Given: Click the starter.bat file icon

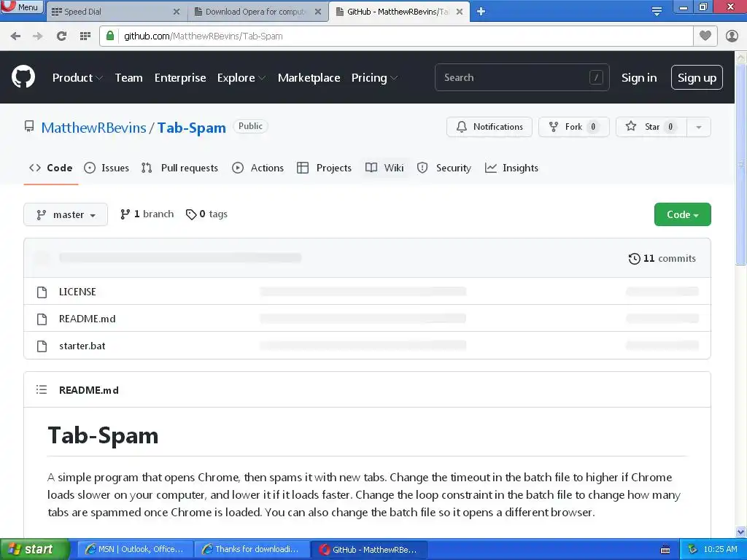Looking at the screenshot, I should click(x=42, y=346).
